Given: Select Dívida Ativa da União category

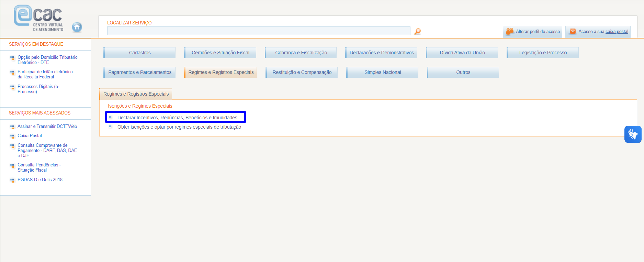Looking at the screenshot, I should [x=462, y=53].
